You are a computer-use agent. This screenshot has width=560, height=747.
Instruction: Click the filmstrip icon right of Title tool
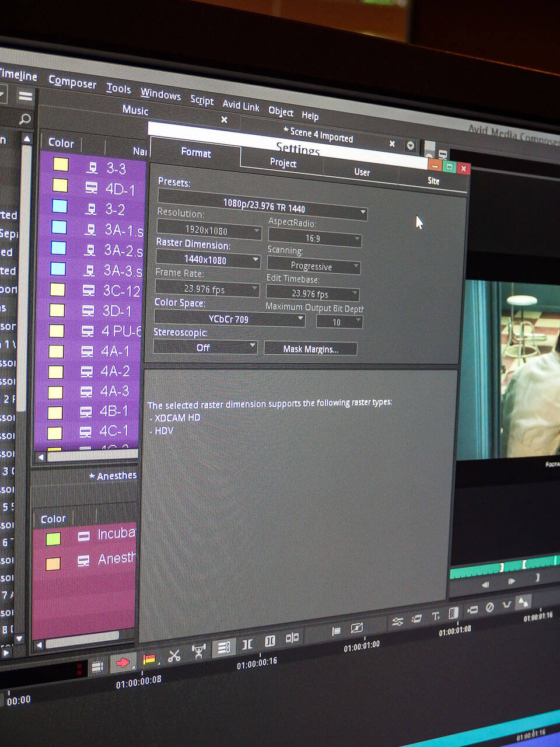(x=453, y=613)
